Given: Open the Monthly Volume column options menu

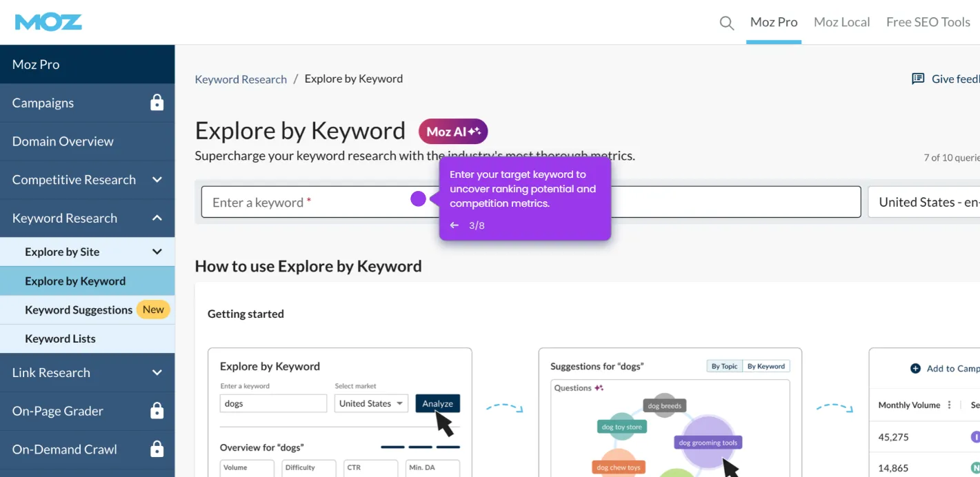Looking at the screenshot, I should click(950, 405).
